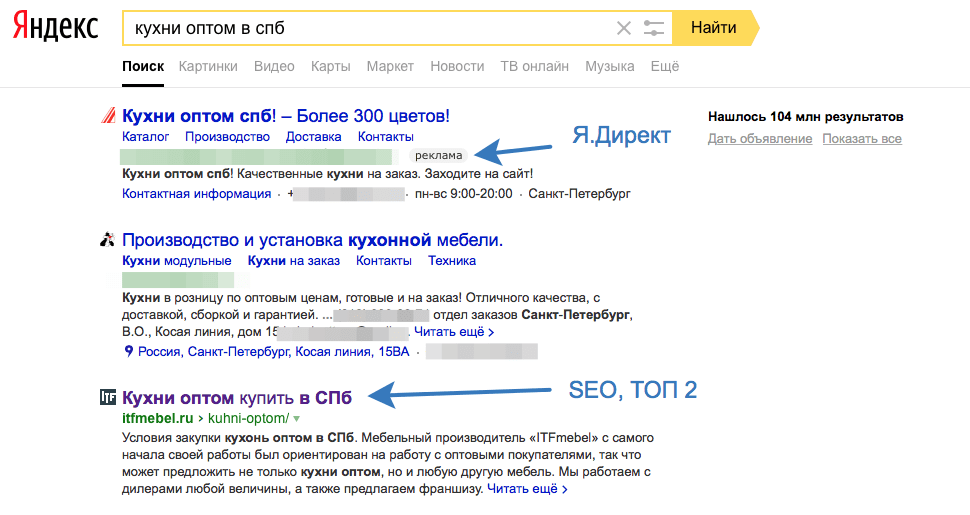The height and width of the screenshot is (515, 970).
Task: Open the ТВ онлайн tab
Action: (x=534, y=66)
